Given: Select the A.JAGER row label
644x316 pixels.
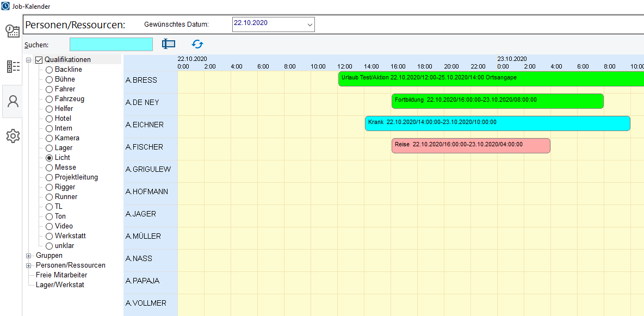Looking at the screenshot, I should [142, 214].
